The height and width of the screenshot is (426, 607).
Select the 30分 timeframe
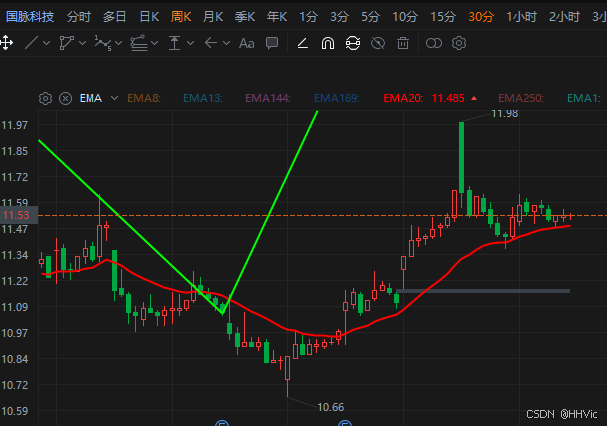pos(481,17)
